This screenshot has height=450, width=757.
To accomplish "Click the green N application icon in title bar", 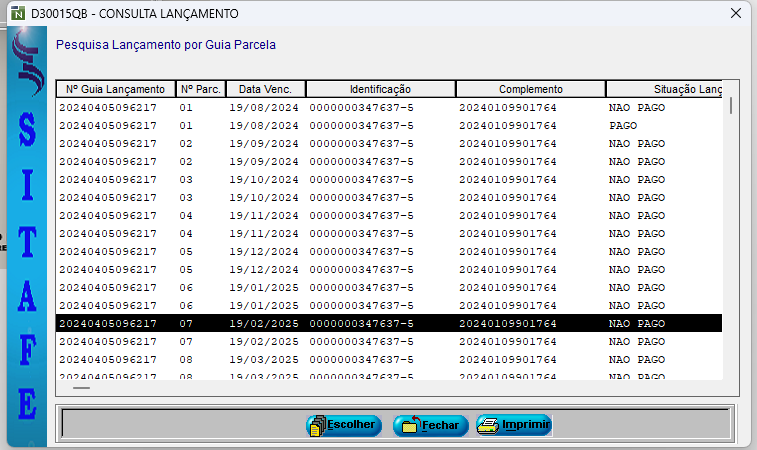I will [x=16, y=14].
